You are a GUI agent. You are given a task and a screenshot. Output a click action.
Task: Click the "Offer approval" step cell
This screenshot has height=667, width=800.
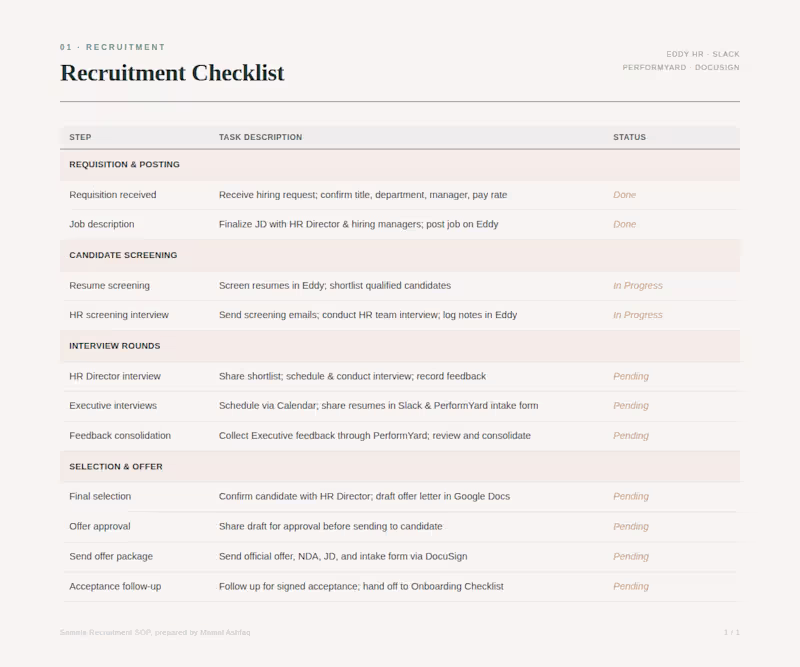99,527
